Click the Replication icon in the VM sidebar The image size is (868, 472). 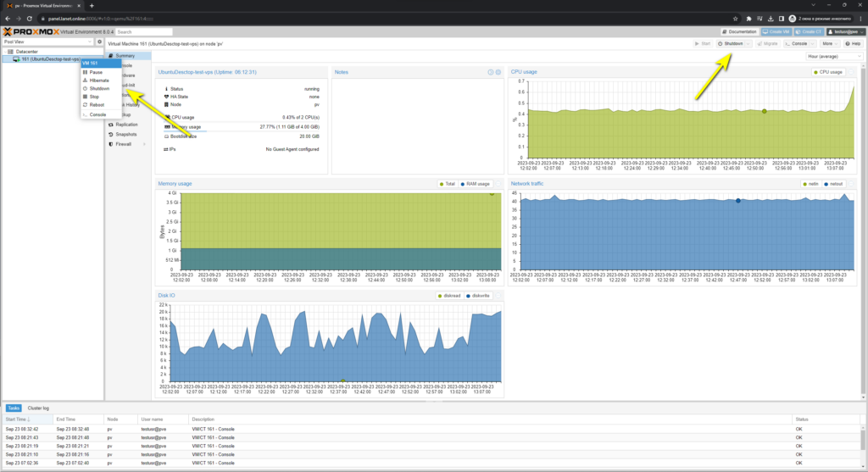[110, 125]
